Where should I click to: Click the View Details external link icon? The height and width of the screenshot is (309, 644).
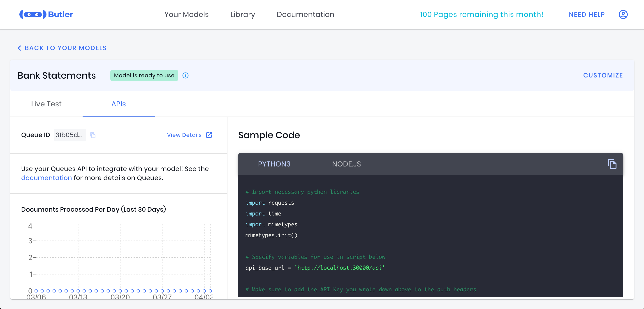point(209,135)
